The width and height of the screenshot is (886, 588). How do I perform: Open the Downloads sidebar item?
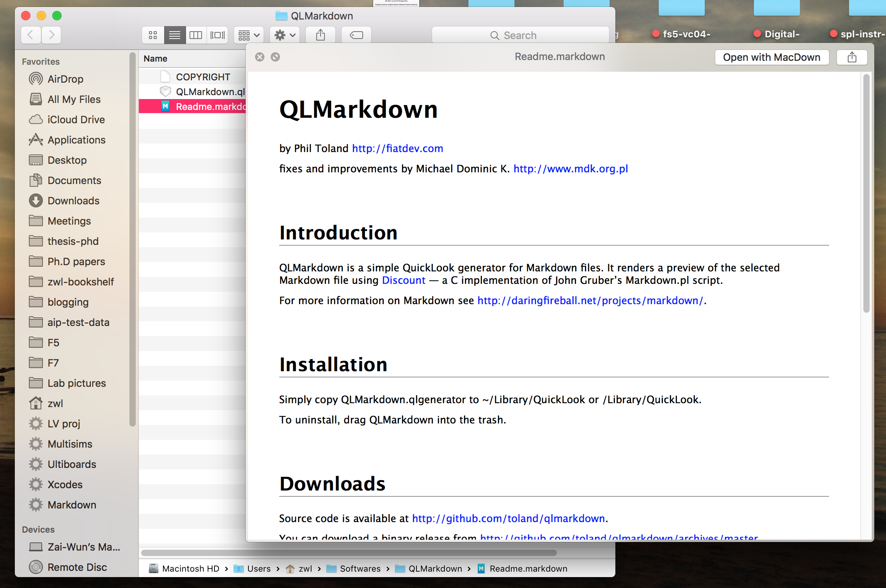73,200
